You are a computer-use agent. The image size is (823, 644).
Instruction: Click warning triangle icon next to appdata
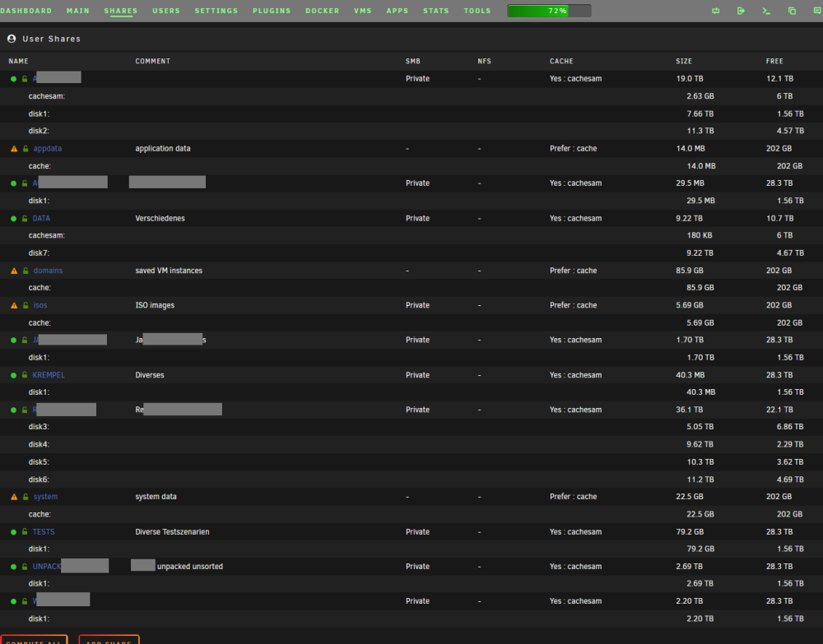(14, 149)
